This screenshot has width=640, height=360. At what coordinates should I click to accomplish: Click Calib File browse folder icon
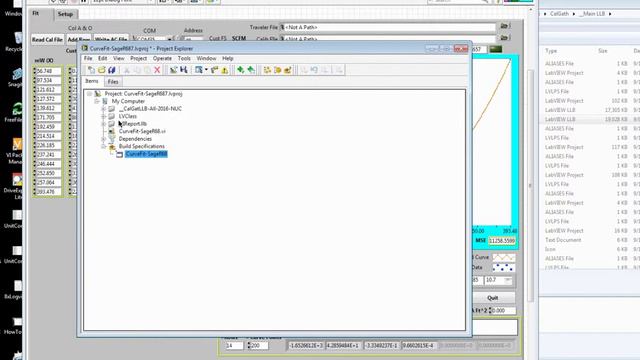coord(504,38)
